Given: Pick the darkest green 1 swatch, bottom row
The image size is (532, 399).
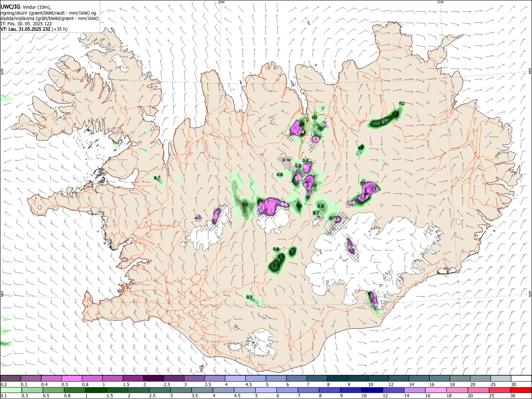Looking at the screenshot, I should point(96,390).
